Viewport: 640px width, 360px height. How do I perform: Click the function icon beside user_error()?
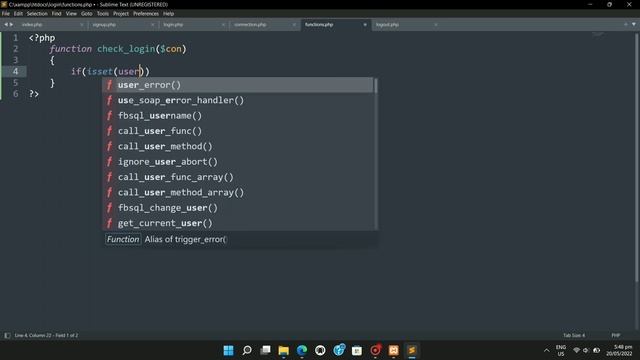109,85
